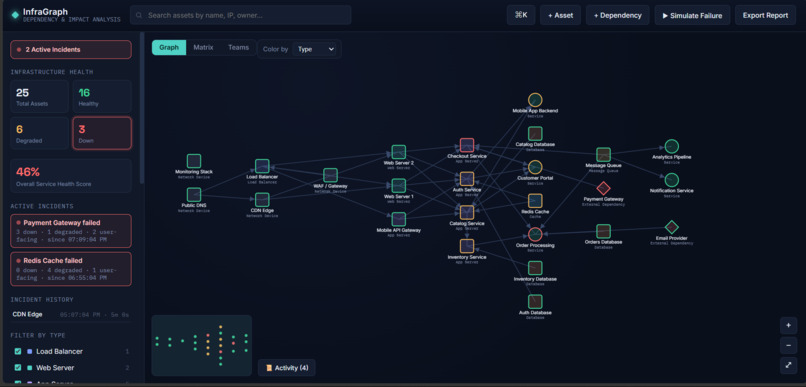806x387 pixels.
Task: Uncheck the Web Server type filter
Action: (x=18, y=368)
